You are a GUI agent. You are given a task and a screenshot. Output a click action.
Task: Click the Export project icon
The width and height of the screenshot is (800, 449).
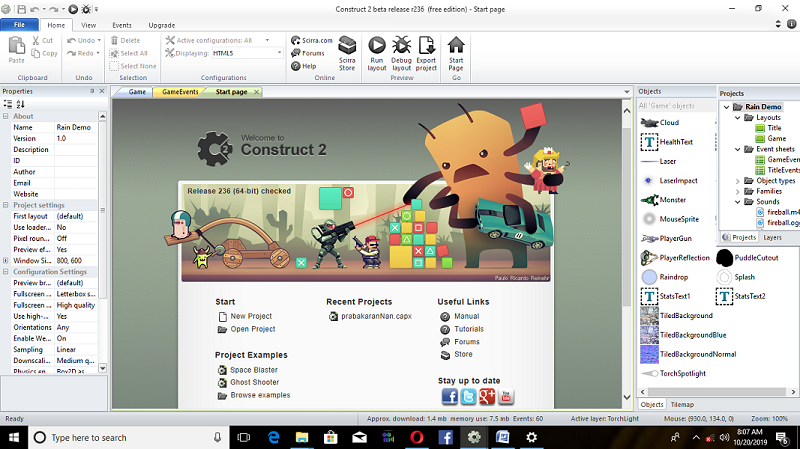click(x=426, y=46)
